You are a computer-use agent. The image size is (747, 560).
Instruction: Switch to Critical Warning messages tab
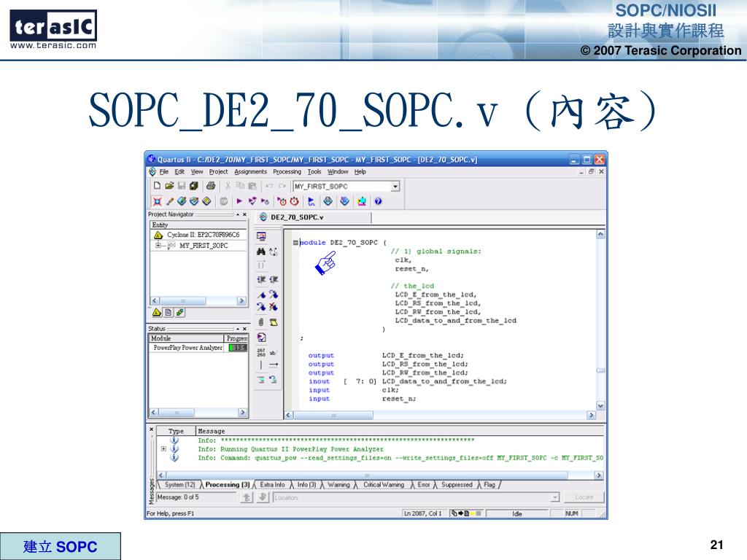tap(384, 485)
